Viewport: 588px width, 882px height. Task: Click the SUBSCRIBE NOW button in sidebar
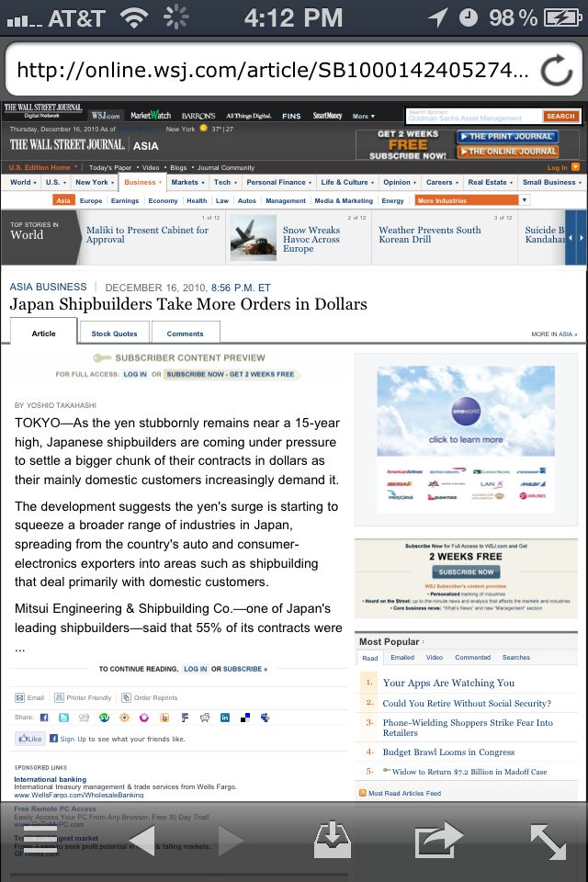pos(466,571)
